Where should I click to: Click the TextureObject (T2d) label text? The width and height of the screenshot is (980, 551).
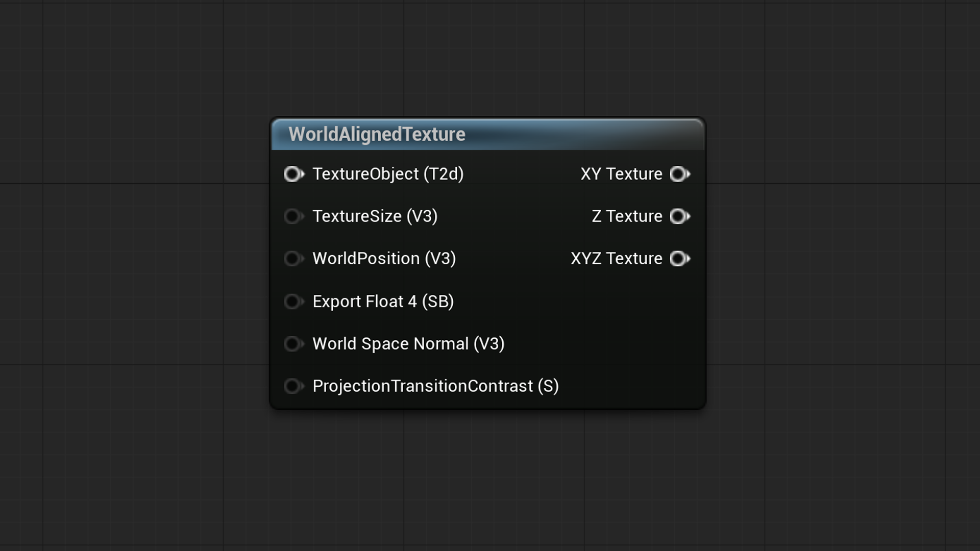388,174
